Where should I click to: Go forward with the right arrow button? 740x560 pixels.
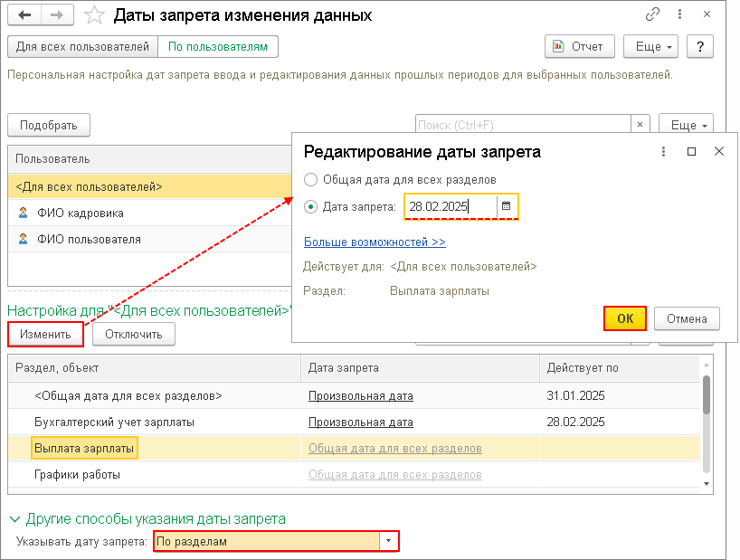(57, 15)
